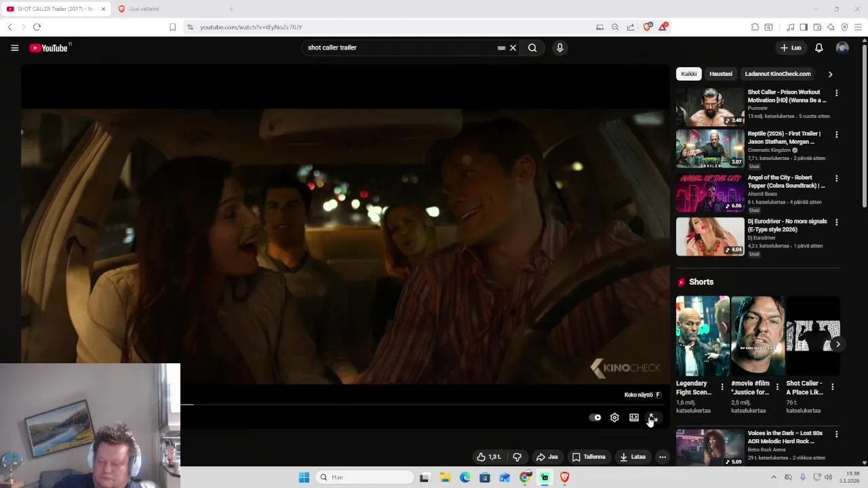Open Legendary Fight Scene short
868x488 pixels.
pos(703,336)
